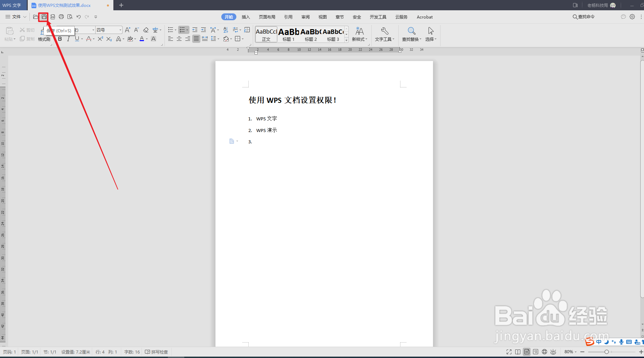Toggle the Numbered list button
Image resolution: width=644 pixels, height=358 pixels.
(x=183, y=30)
